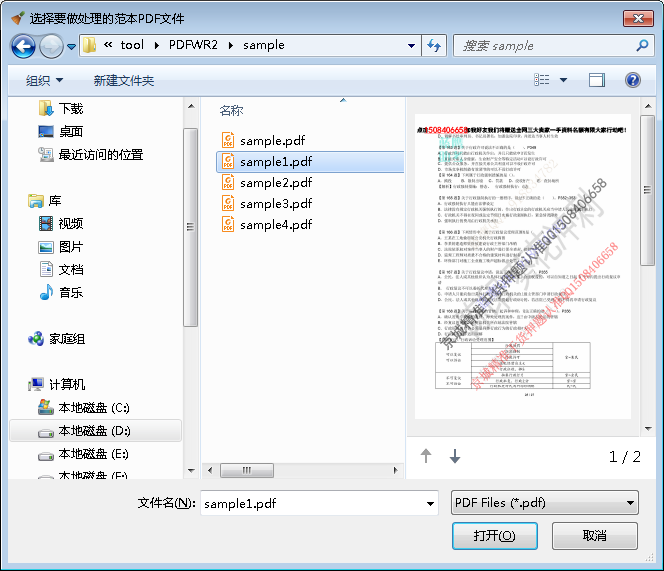Click the file list horizontal scrollbar thumb

click(x=246, y=470)
